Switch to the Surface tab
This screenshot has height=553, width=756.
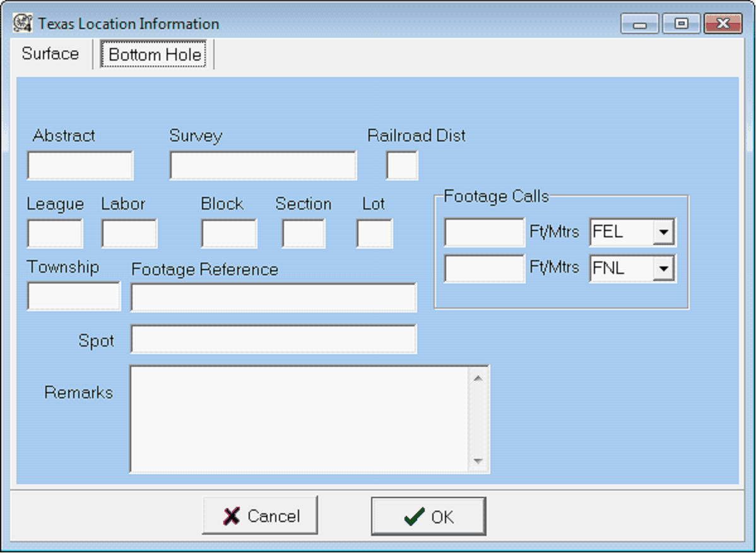pyautogui.click(x=50, y=54)
